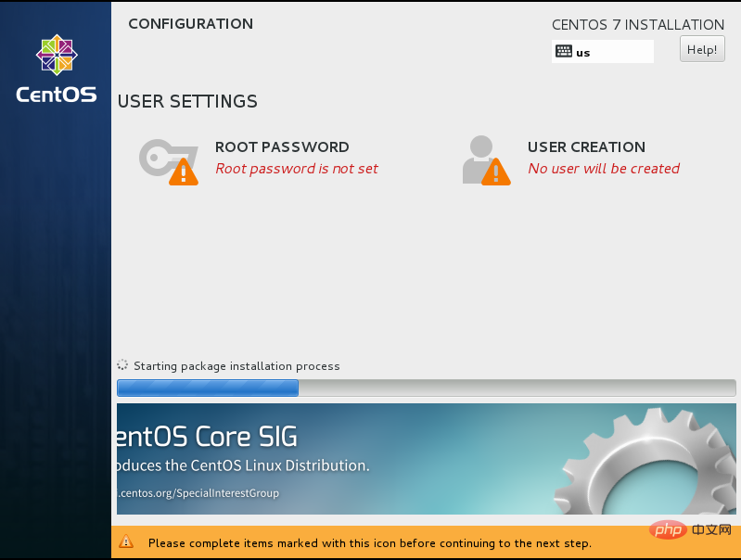The height and width of the screenshot is (560, 741).
Task: Open the ROOT PASSWORD setting
Action: pos(282,147)
